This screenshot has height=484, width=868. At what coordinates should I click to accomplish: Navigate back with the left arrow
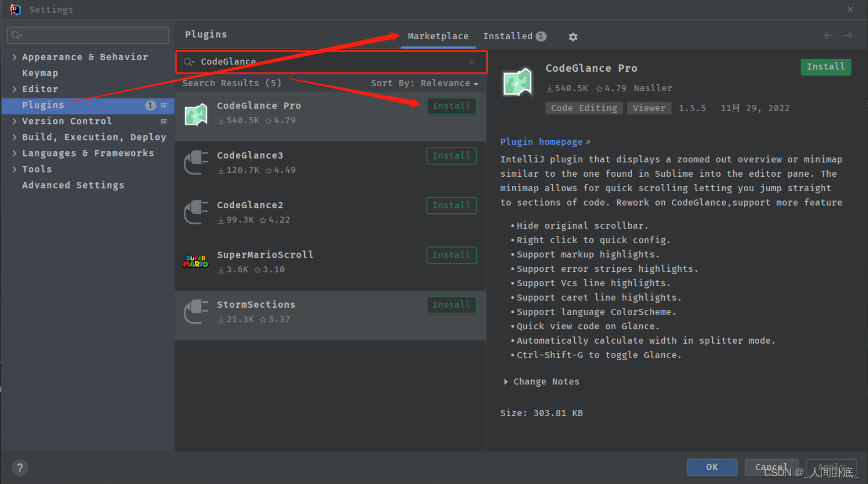pos(828,35)
